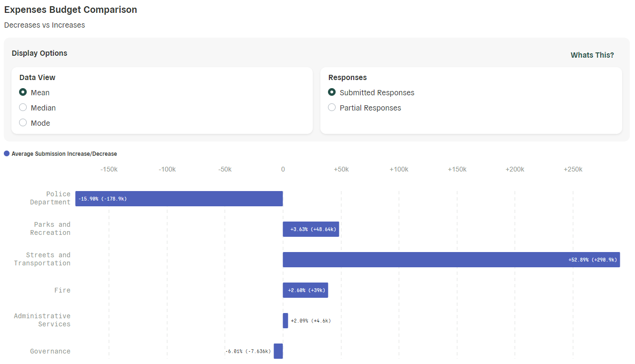Click the Police Department bar
The image size is (635, 364).
(179, 199)
